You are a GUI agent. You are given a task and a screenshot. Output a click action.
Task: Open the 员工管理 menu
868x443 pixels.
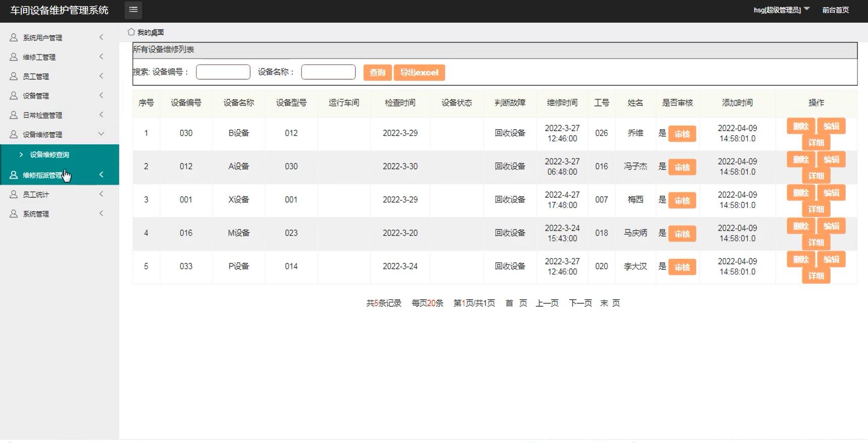[59, 76]
